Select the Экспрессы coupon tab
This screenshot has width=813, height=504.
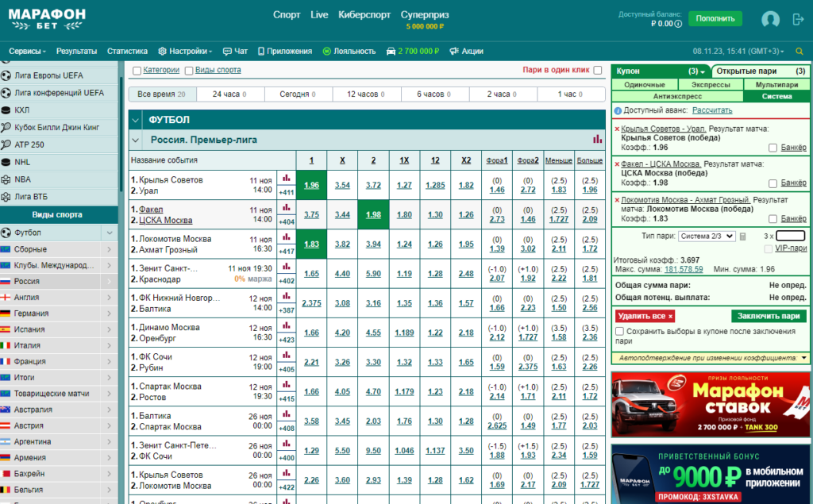(711, 84)
